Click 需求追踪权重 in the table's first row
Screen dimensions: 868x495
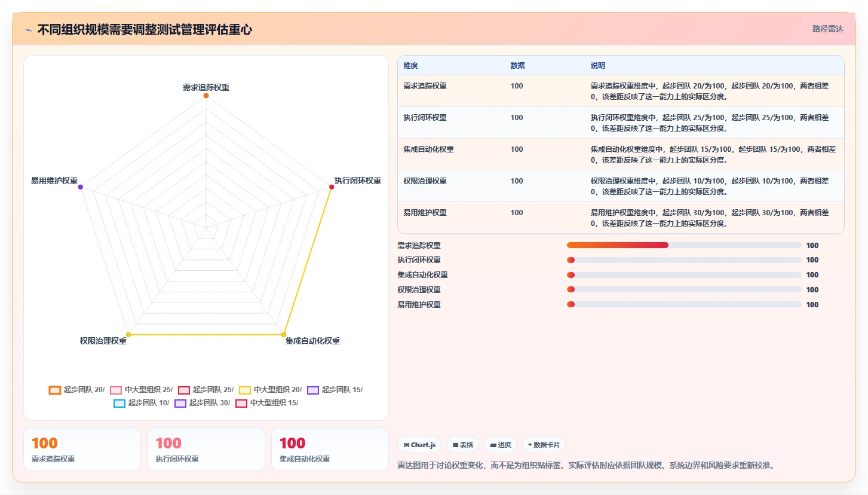pyautogui.click(x=425, y=86)
